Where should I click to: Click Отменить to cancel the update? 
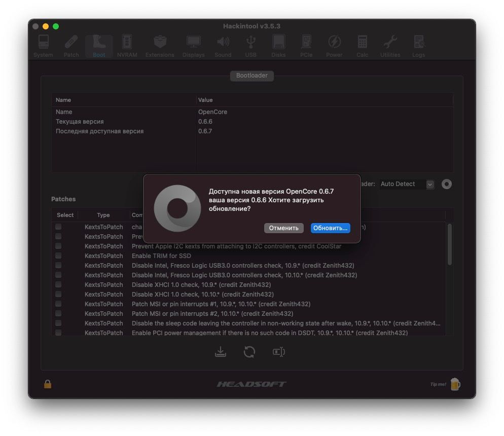tap(284, 228)
